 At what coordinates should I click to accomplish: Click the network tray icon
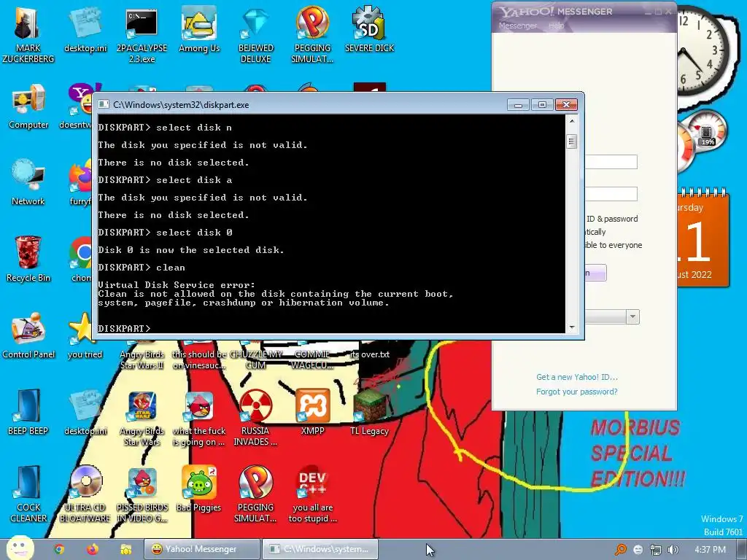coord(656,550)
